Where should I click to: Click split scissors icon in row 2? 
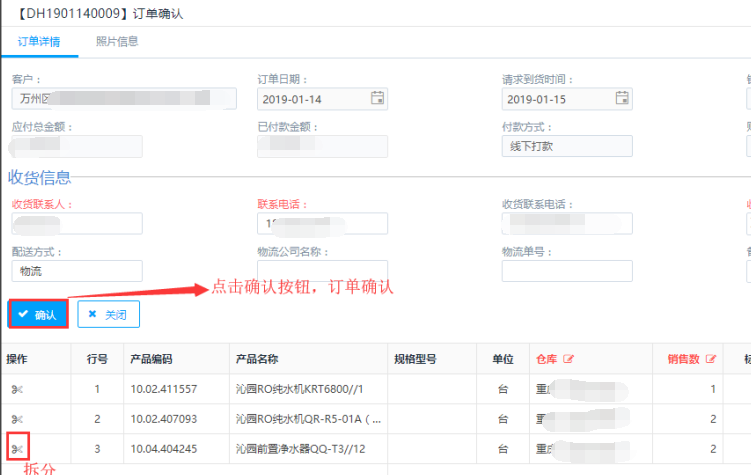pos(17,419)
